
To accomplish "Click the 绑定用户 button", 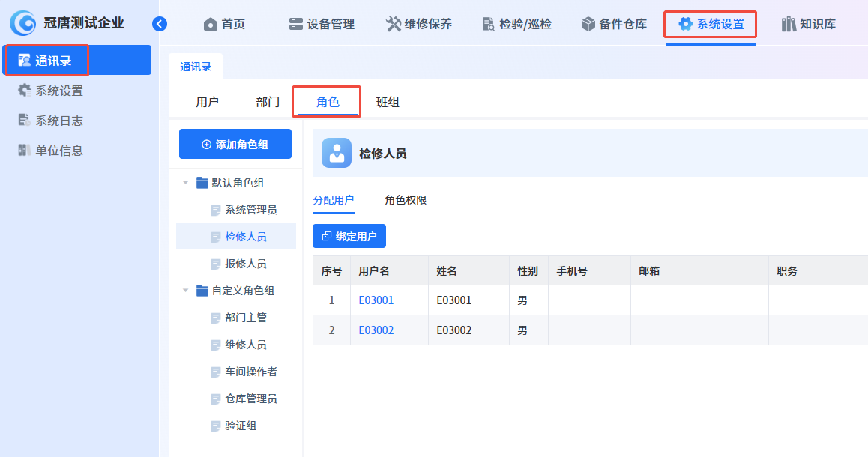I will pyautogui.click(x=349, y=237).
